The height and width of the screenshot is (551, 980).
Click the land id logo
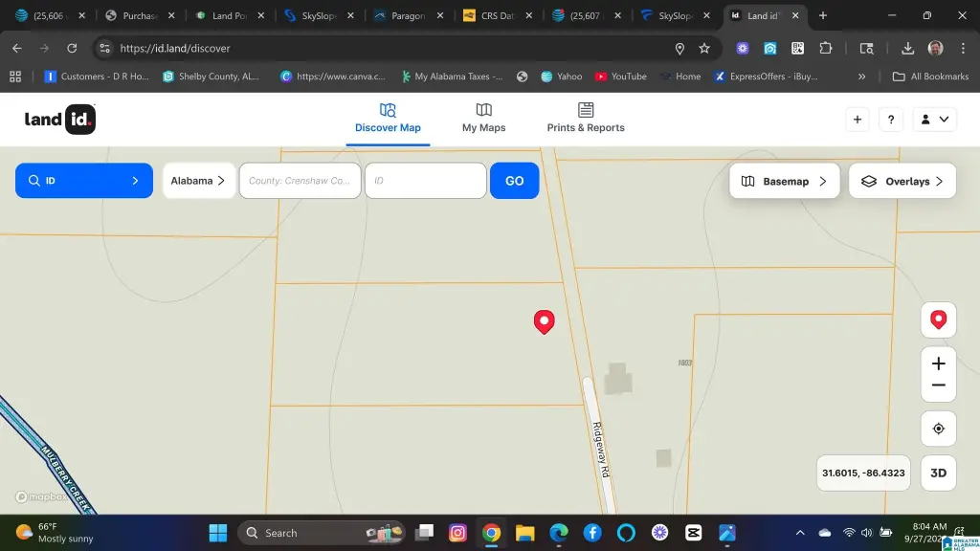pos(59,120)
